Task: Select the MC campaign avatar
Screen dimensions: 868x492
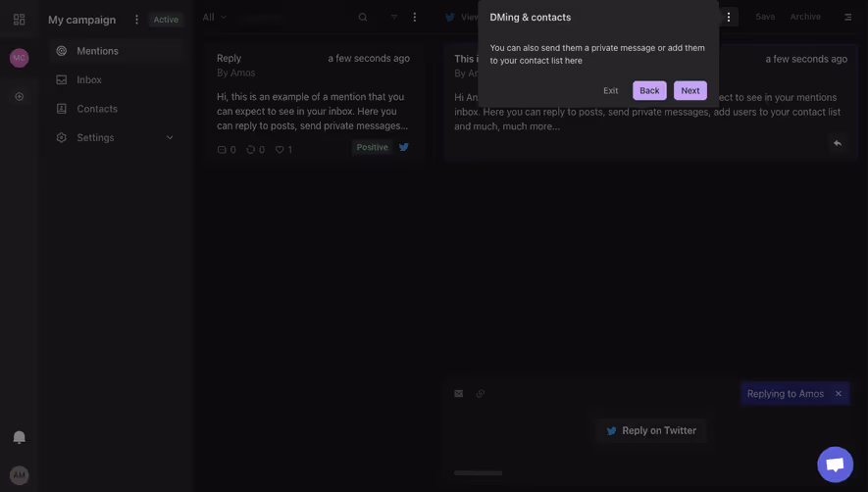Action: tap(19, 58)
